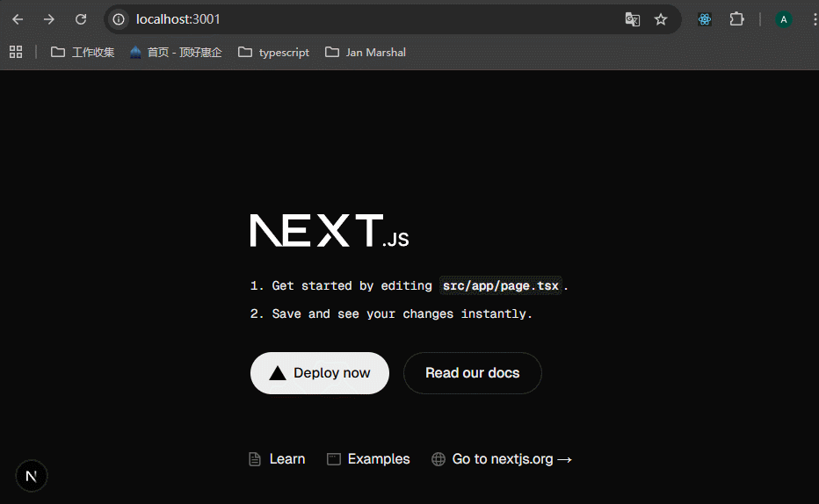Open the Extensions puzzle menu
This screenshot has height=504, width=819.
[x=736, y=19]
